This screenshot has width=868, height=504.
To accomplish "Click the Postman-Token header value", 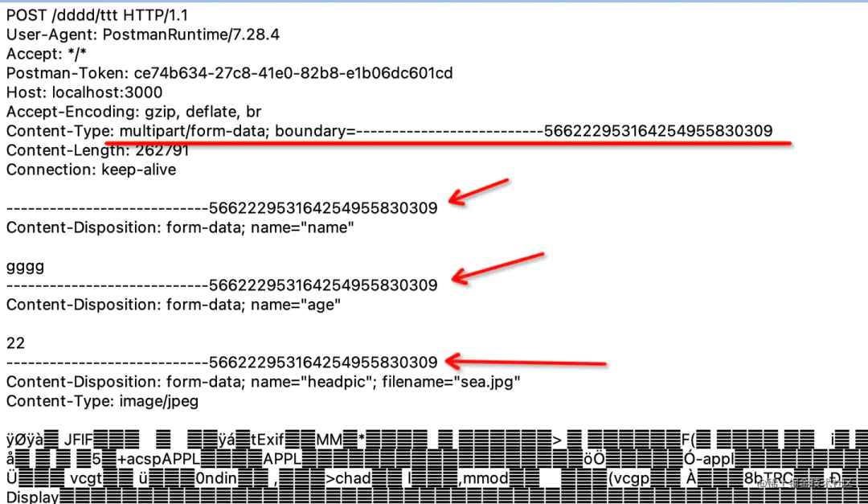I will (293, 73).
